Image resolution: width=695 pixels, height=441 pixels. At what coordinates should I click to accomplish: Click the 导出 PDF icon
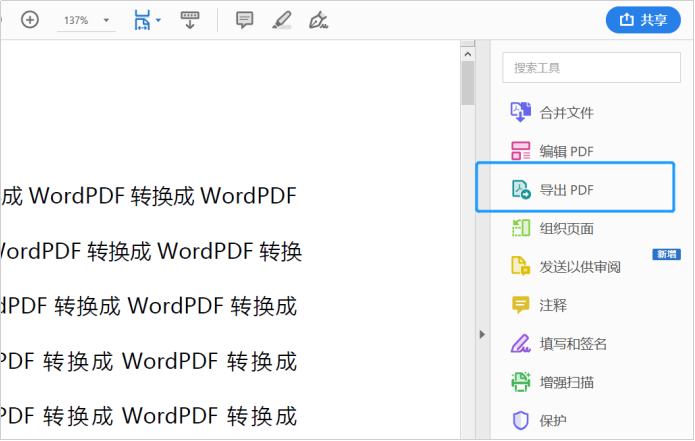(x=521, y=189)
